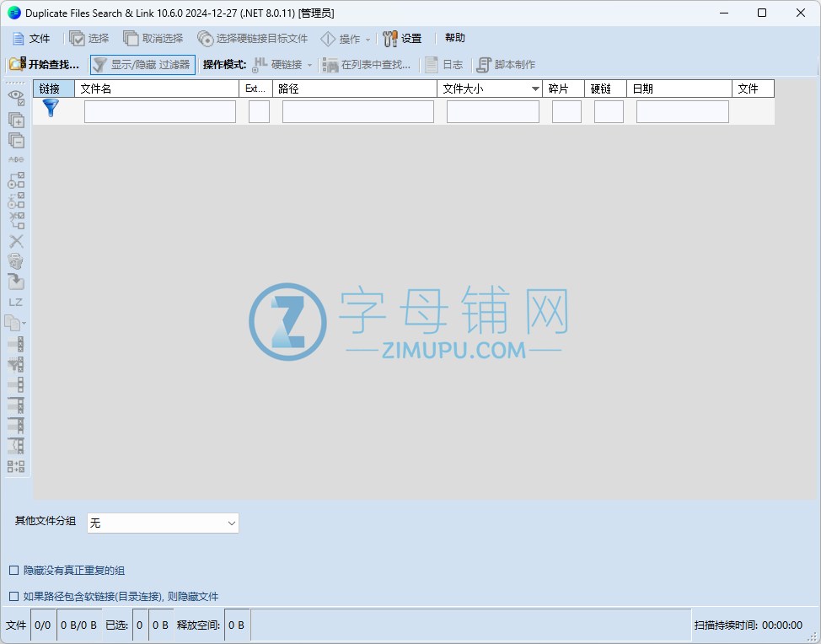The image size is (821, 644).
Task: Click the X delete icon in the sidebar
Action: point(16,241)
